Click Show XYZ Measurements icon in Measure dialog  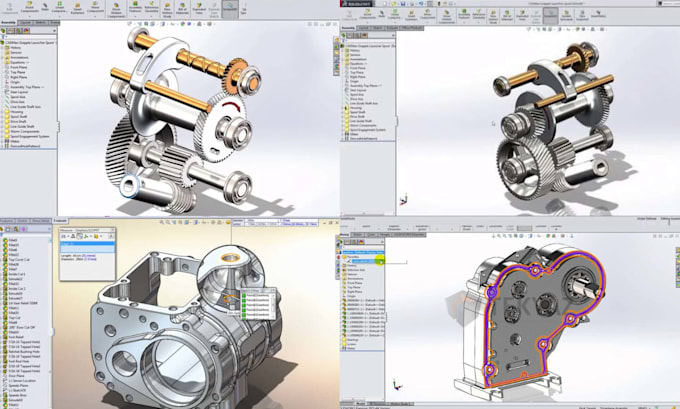point(79,236)
